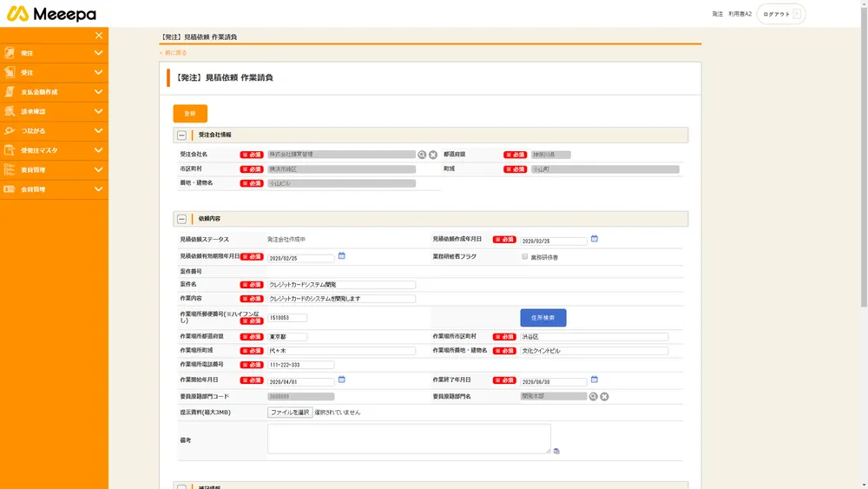Click the 見積依頼有効期限年月日 date field
This screenshot has height=489, width=868.
pyautogui.click(x=301, y=258)
